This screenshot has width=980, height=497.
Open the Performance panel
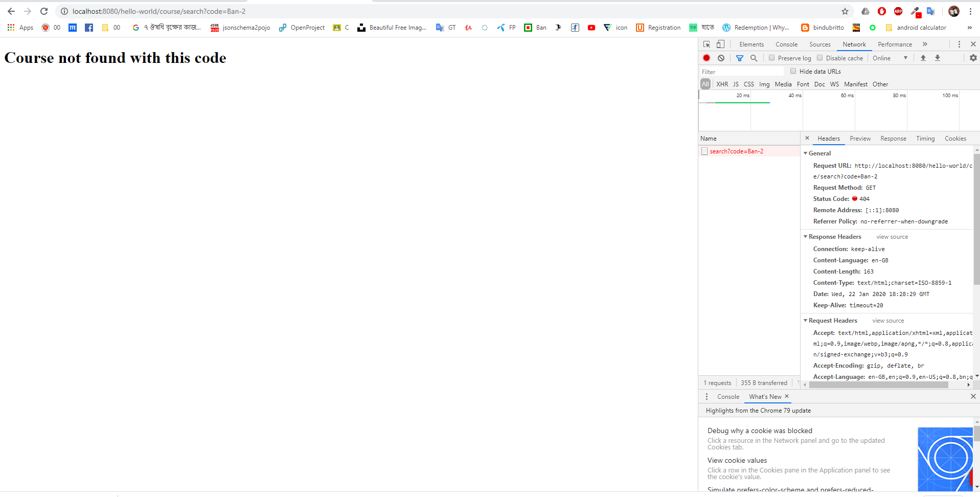[895, 44]
